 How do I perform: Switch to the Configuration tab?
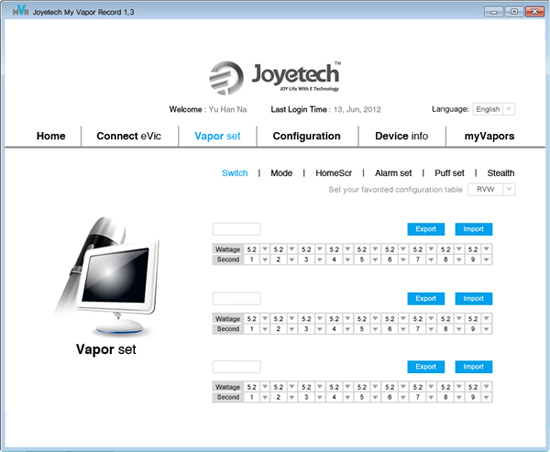click(x=307, y=136)
